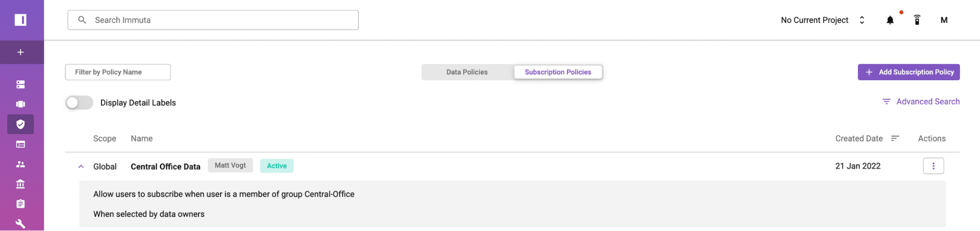Toggle Display Detail Labels switch
Viewport: 980px width, 231px height.
79,103
